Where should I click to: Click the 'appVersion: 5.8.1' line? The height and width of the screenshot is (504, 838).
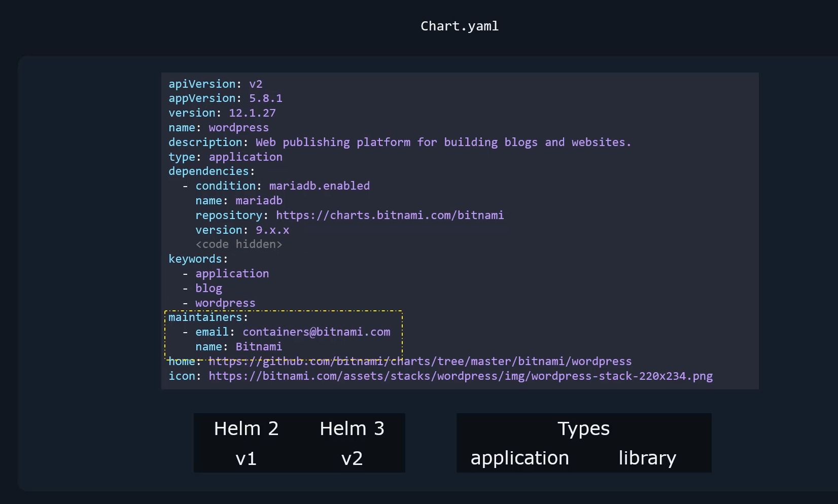point(226,98)
